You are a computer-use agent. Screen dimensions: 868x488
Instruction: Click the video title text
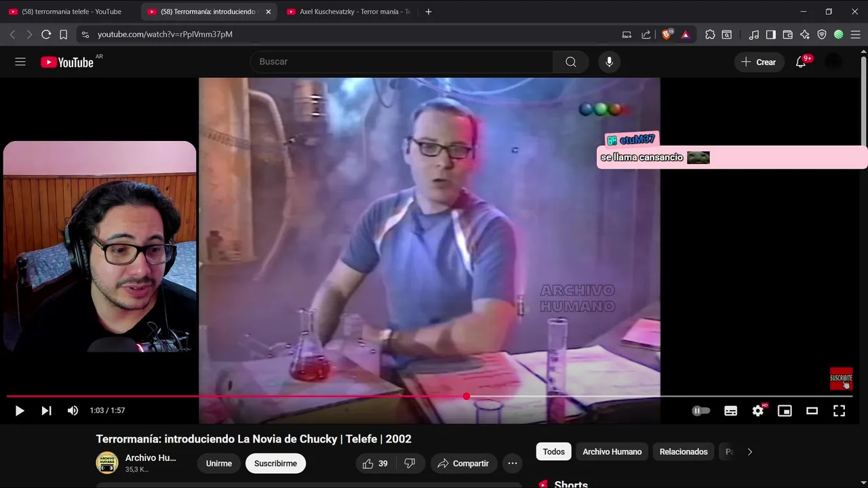pos(254,439)
